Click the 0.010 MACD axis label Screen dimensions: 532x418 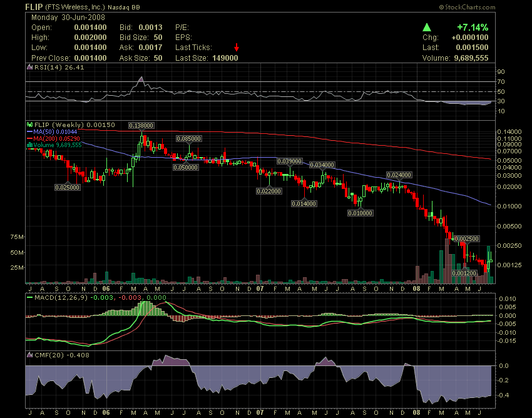click(x=508, y=299)
